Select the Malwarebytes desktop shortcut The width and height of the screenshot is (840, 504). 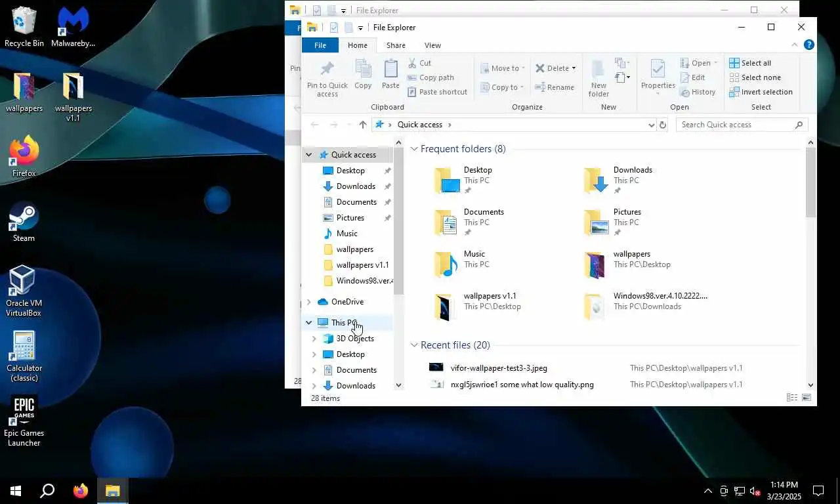tap(73, 26)
